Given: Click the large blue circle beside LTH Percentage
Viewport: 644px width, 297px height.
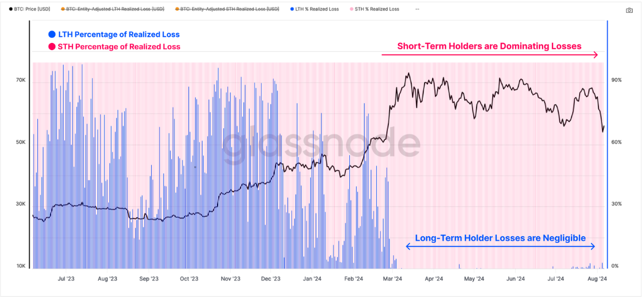Looking at the screenshot, I should click(x=52, y=35).
